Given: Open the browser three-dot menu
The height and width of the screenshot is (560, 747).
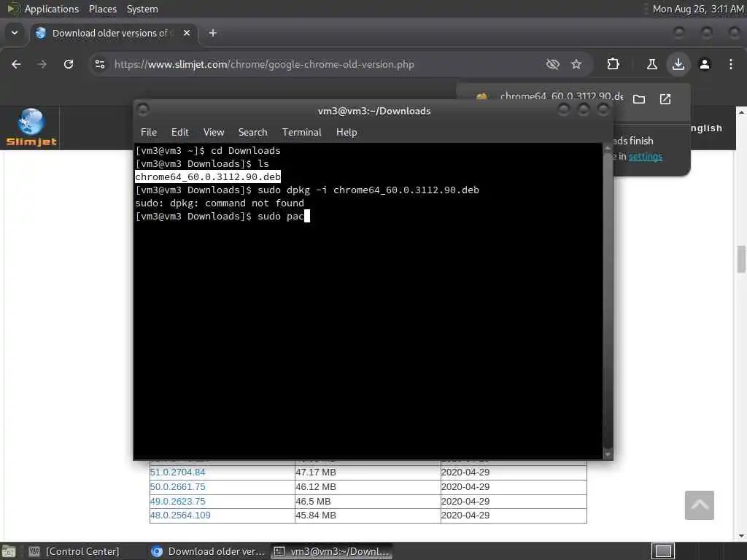Looking at the screenshot, I should coord(731,64).
